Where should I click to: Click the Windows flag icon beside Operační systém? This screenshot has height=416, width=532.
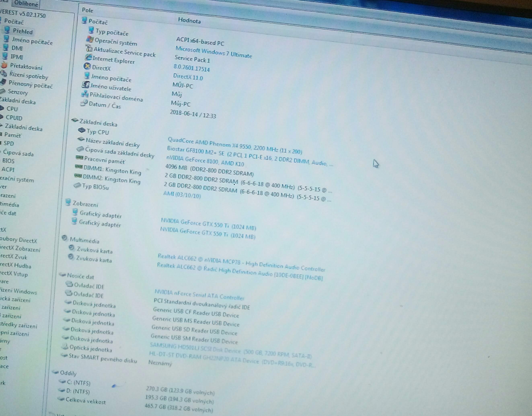click(x=90, y=39)
